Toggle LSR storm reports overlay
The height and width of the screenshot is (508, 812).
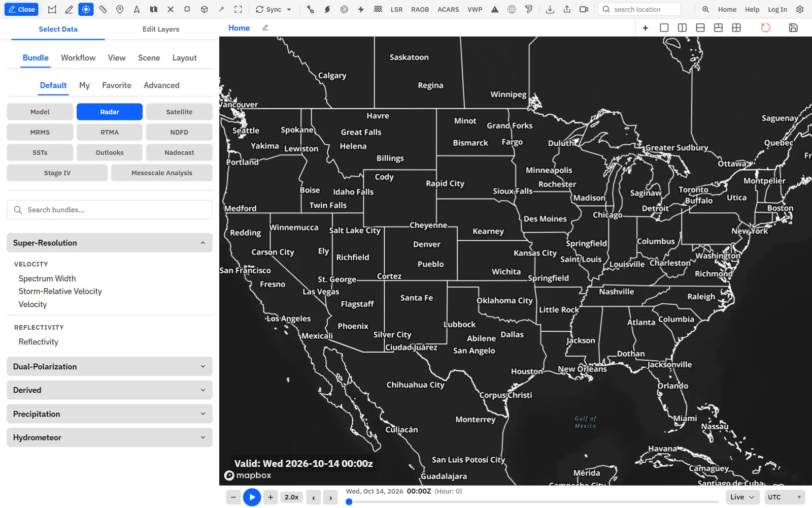[396, 9]
